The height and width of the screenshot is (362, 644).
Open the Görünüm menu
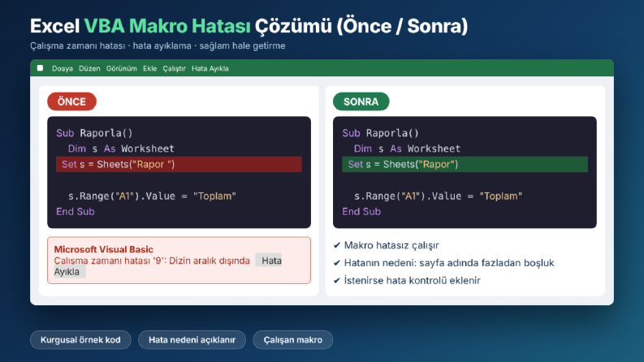[x=122, y=68]
